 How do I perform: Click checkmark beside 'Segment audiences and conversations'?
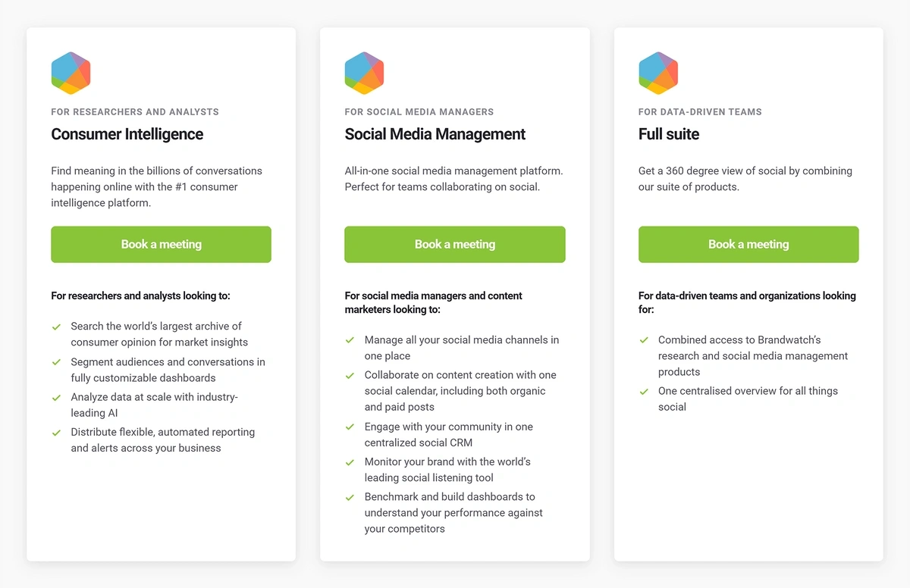click(x=56, y=362)
